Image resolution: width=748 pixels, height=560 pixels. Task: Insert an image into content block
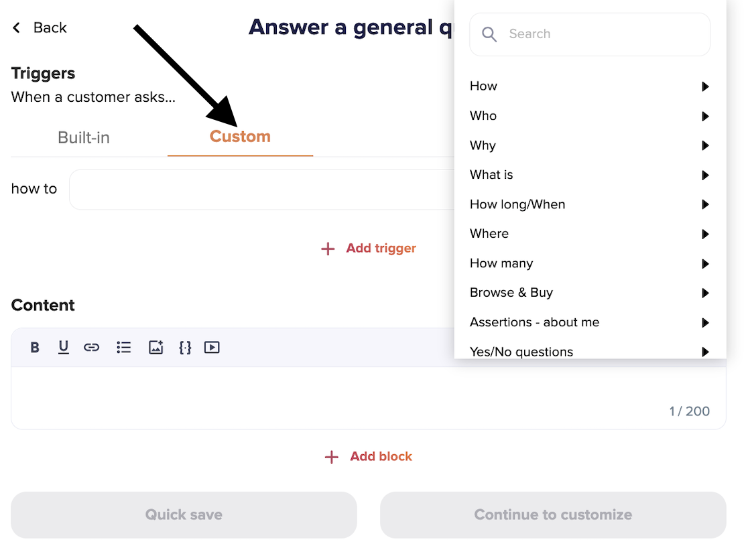coord(156,348)
